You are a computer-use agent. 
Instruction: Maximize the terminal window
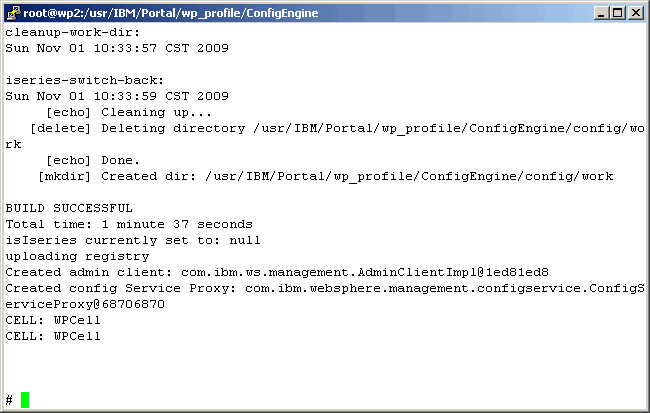click(617, 12)
